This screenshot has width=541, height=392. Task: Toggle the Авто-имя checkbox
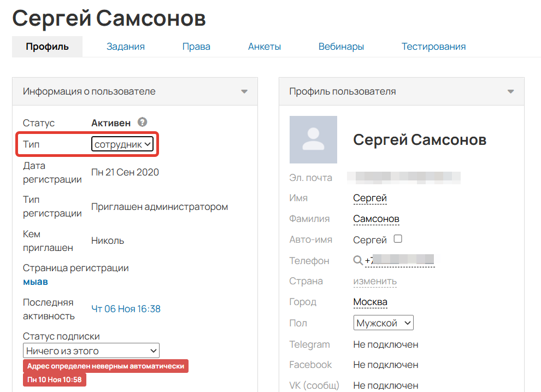click(x=397, y=239)
